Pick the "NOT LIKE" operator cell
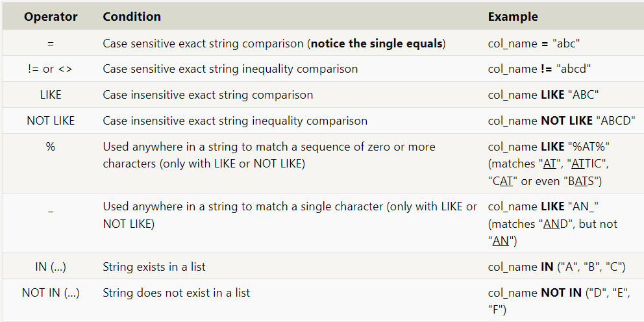Viewport: 644px width, 322px height. pos(51,121)
